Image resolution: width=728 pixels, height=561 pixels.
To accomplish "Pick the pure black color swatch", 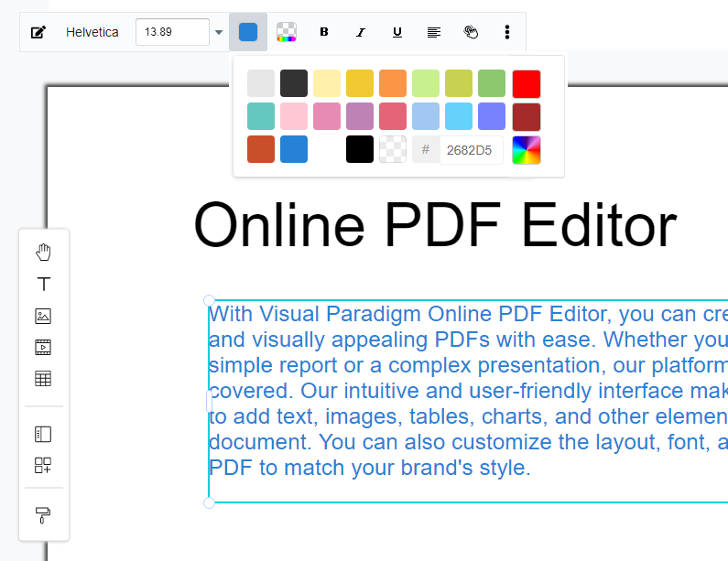I will point(360,149).
